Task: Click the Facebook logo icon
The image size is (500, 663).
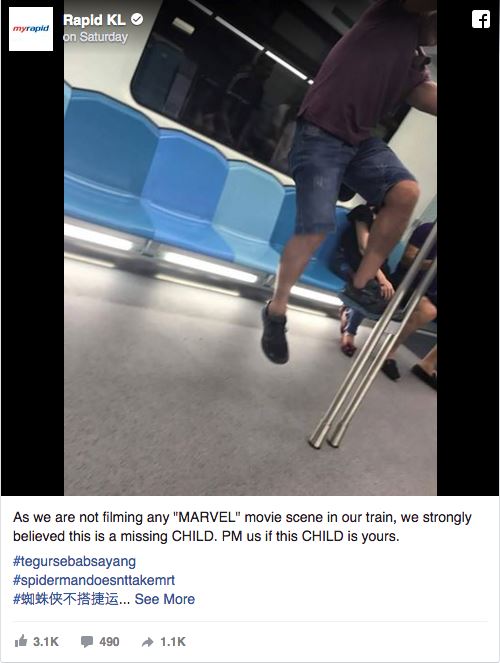Action: coord(481,19)
